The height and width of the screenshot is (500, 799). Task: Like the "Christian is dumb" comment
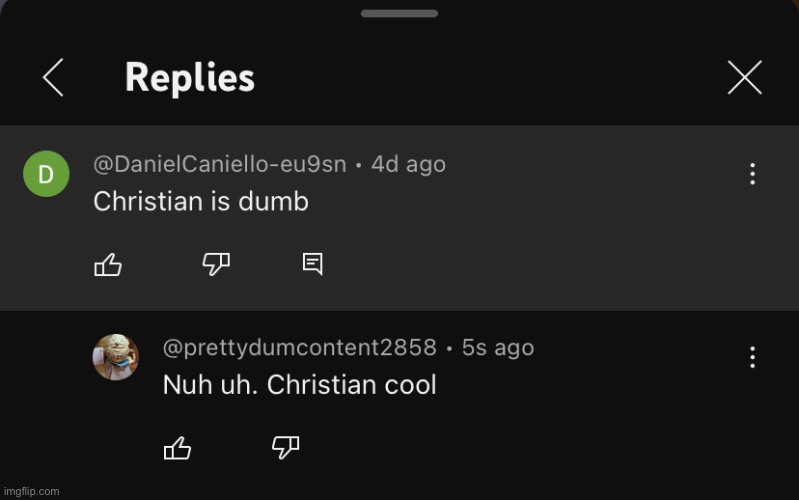click(x=108, y=265)
